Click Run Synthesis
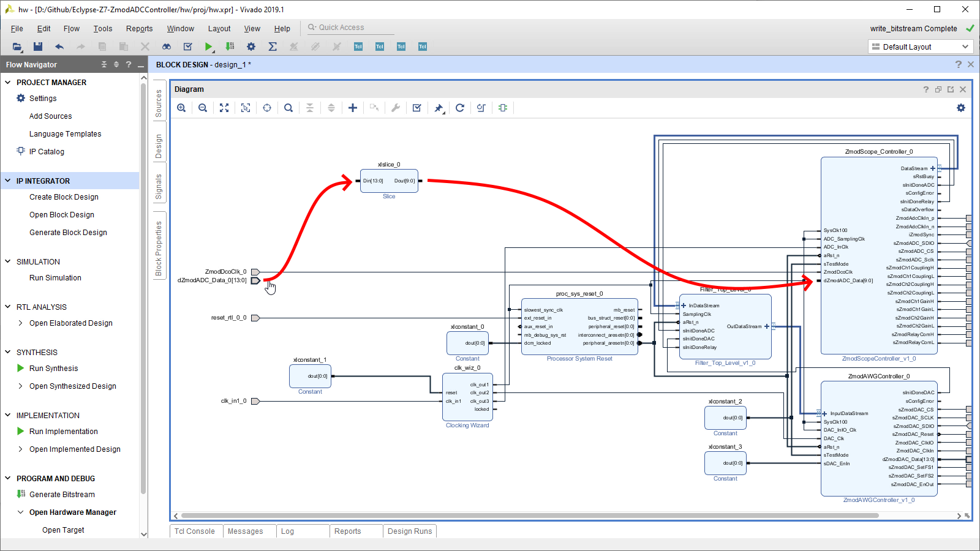Viewport: 980px width, 551px height. [x=54, y=369]
